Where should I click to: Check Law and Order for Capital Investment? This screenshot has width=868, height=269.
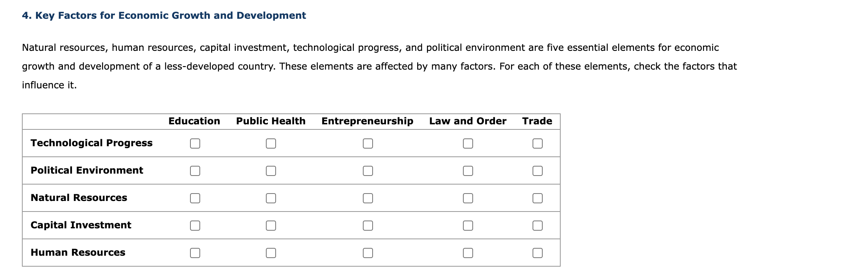pyautogui.click(x=468, y=226)
